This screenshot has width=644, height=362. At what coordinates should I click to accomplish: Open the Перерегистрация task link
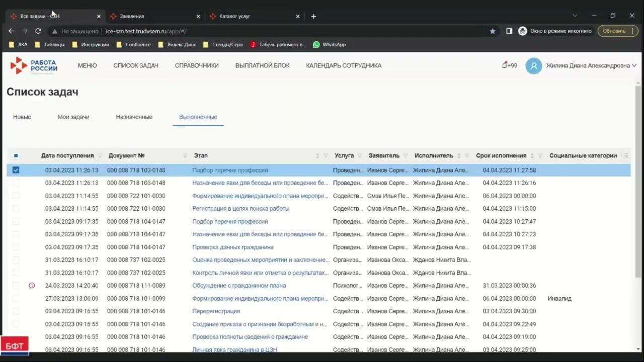[x=216, y=311]
